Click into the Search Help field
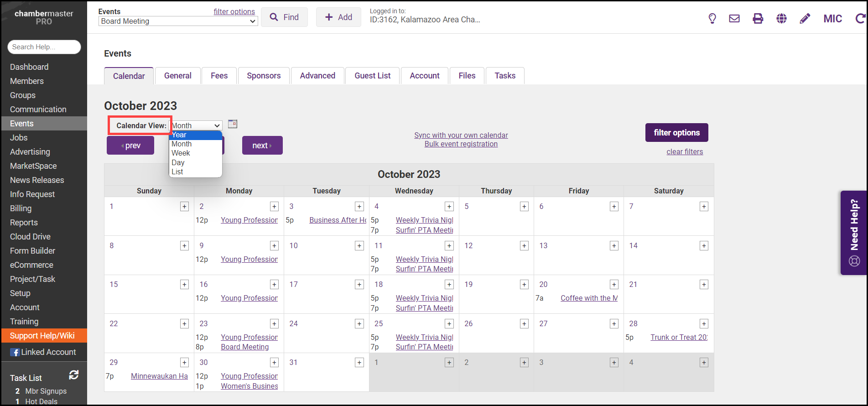The image size is (868, 406). click(44, 47)
